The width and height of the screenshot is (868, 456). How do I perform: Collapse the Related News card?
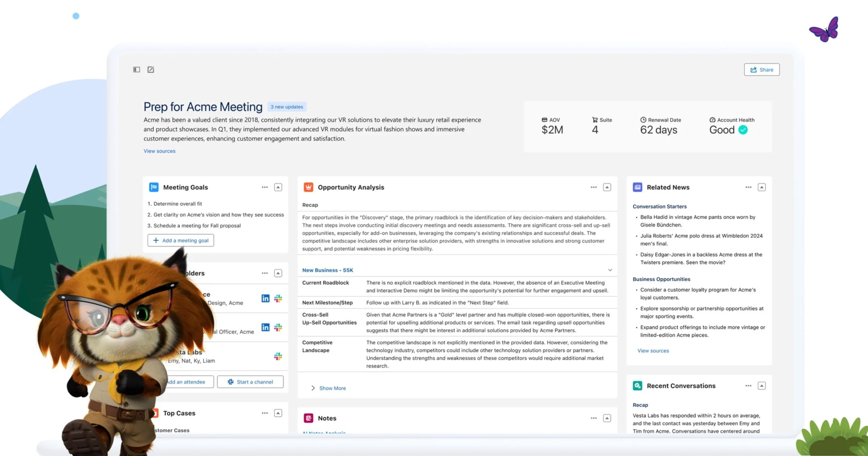(761, 187)
